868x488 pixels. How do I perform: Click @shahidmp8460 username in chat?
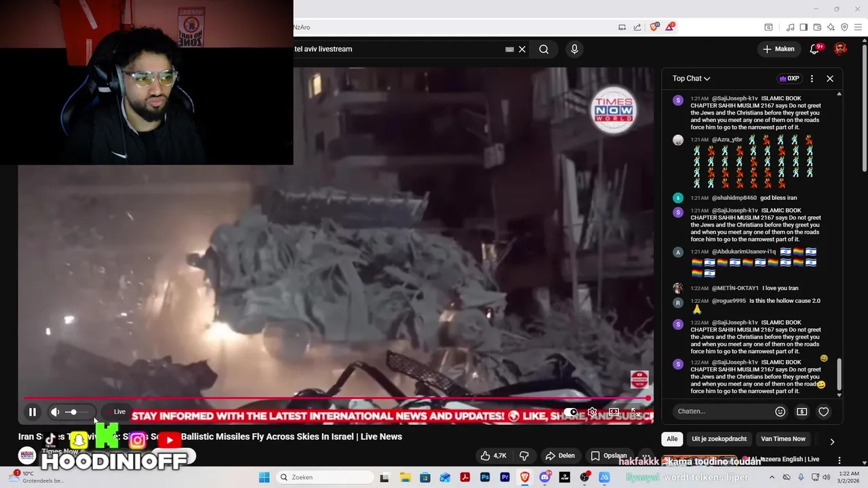click(x=734, y=198)
